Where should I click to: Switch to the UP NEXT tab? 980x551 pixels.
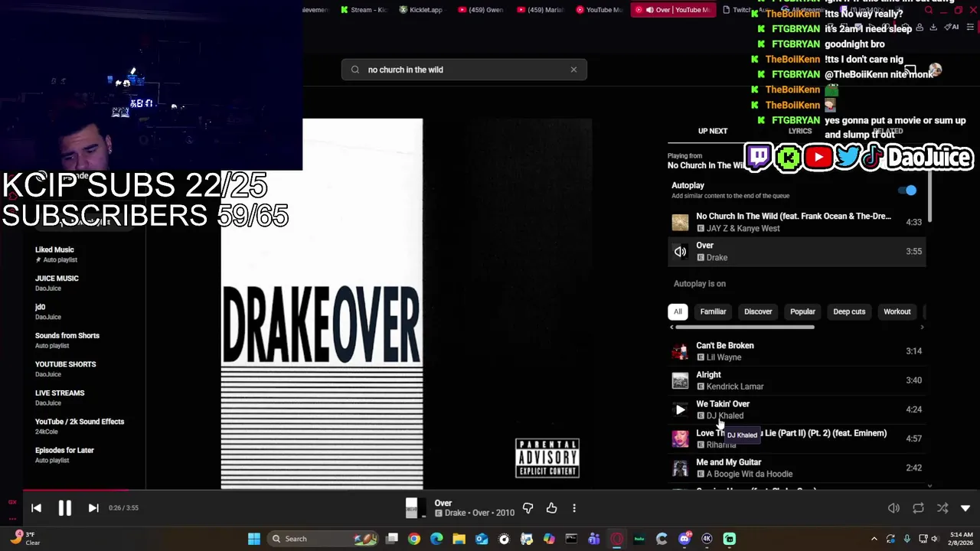[x=713, y=131]
